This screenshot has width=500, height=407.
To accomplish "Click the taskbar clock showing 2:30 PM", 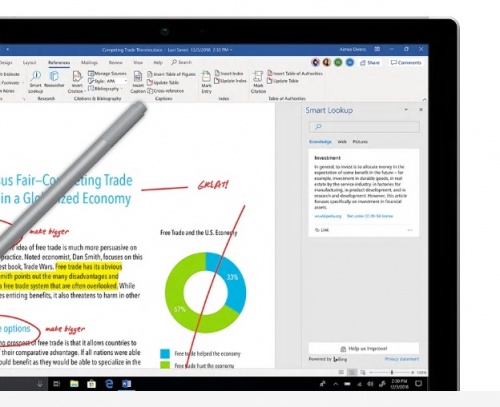I will click(399, 384).
